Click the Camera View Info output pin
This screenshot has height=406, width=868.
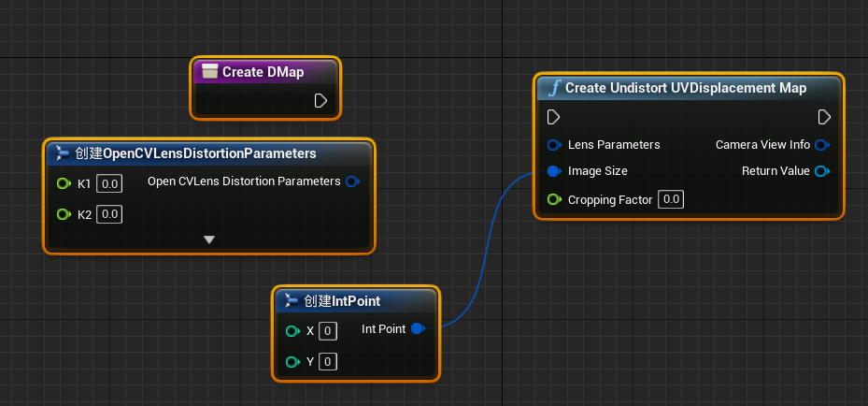click(821, 145)
